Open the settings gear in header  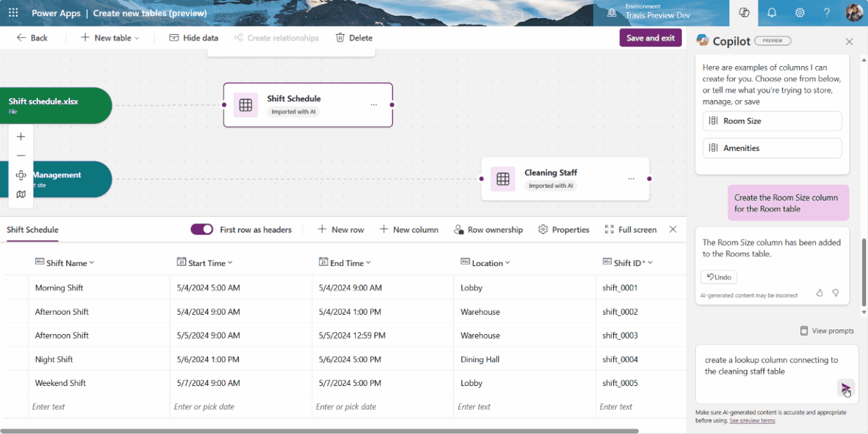point(799,13)
